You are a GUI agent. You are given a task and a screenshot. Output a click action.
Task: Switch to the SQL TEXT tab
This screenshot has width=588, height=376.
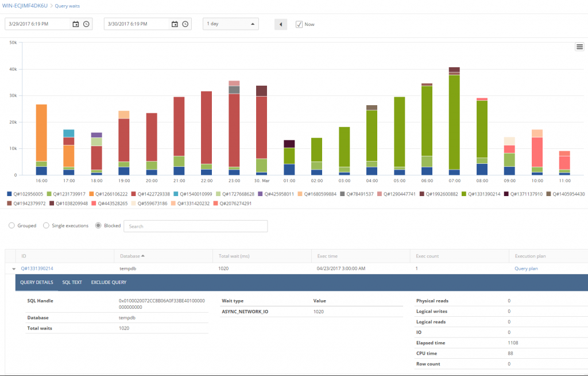pyautogui.click(x=72, y=282)
